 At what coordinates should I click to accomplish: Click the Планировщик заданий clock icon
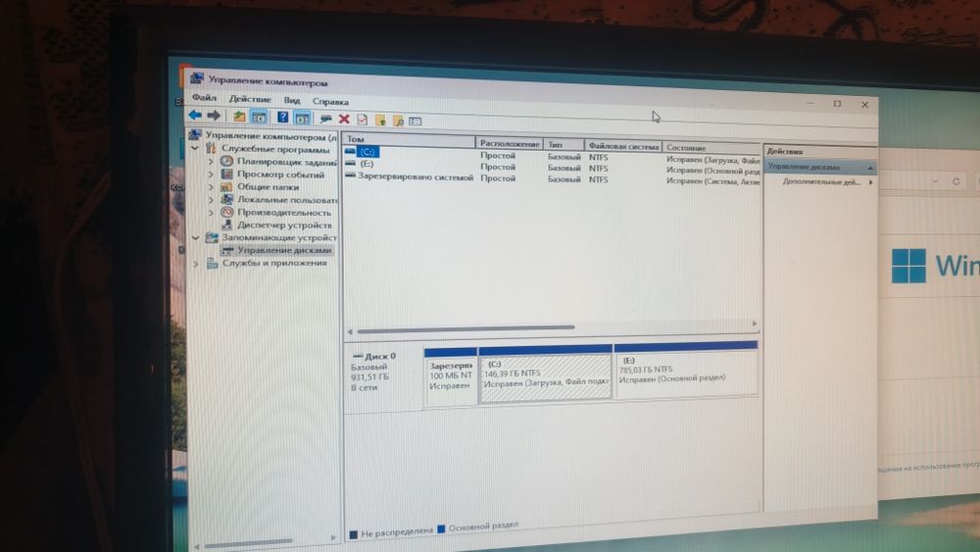227,161
